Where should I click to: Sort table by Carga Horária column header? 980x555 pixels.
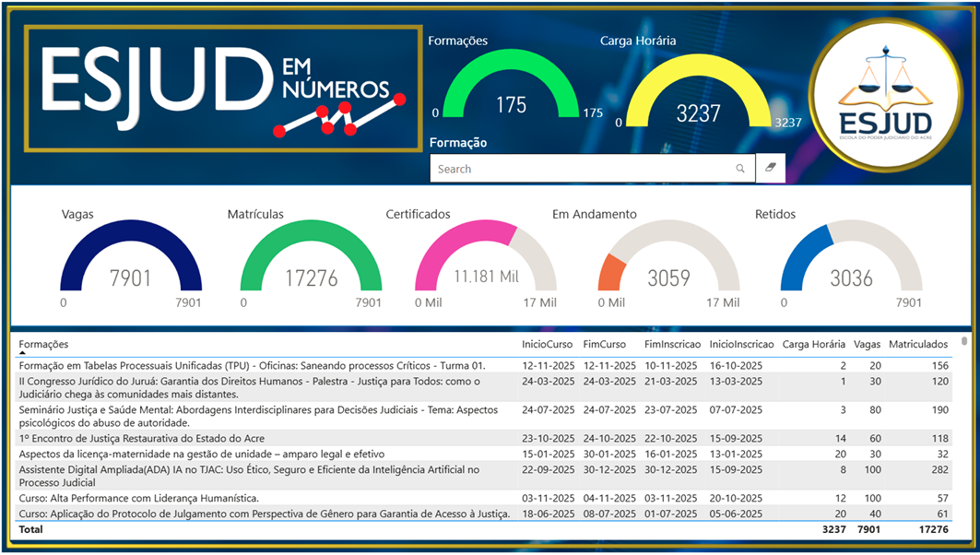(x=813, y=345)
